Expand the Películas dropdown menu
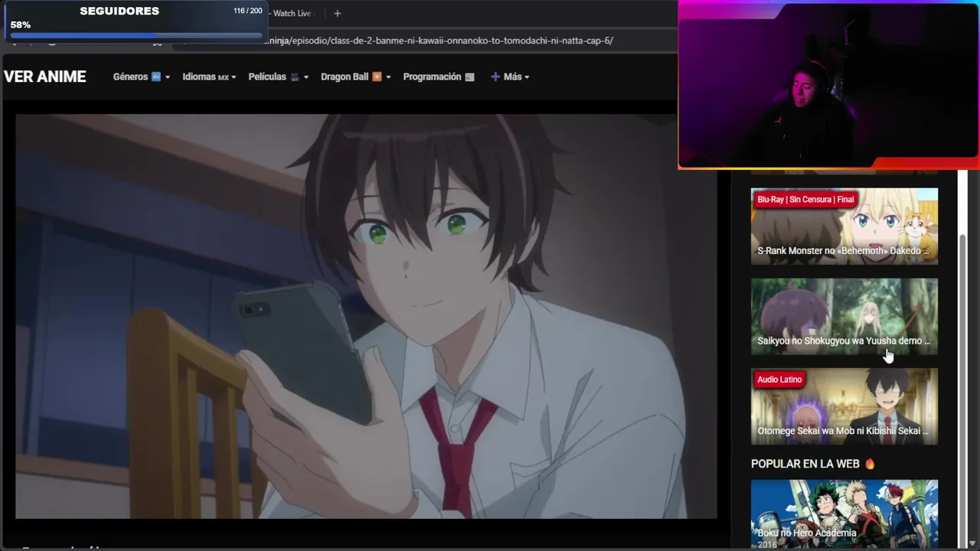The width and height of the screenshot is (980, 551). (279, 77)
